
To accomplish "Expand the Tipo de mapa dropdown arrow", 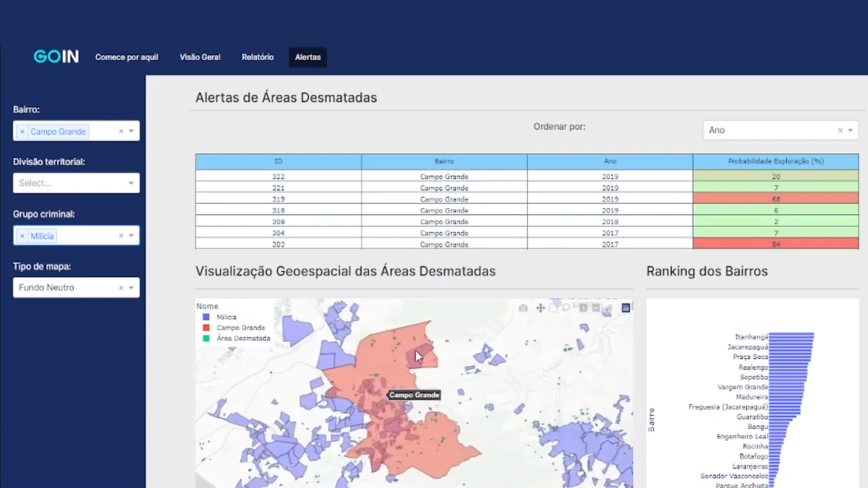I will [x=131, y=288].
